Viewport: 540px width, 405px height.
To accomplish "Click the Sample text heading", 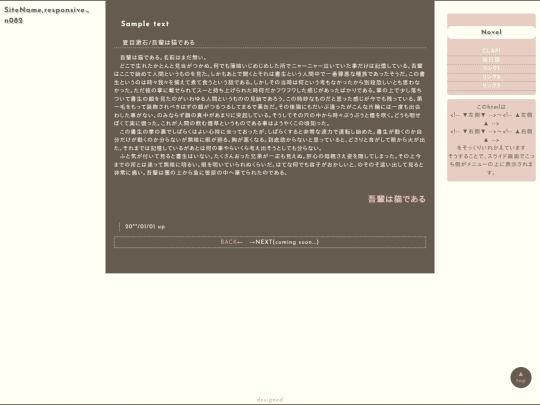I will pos(145,24).
